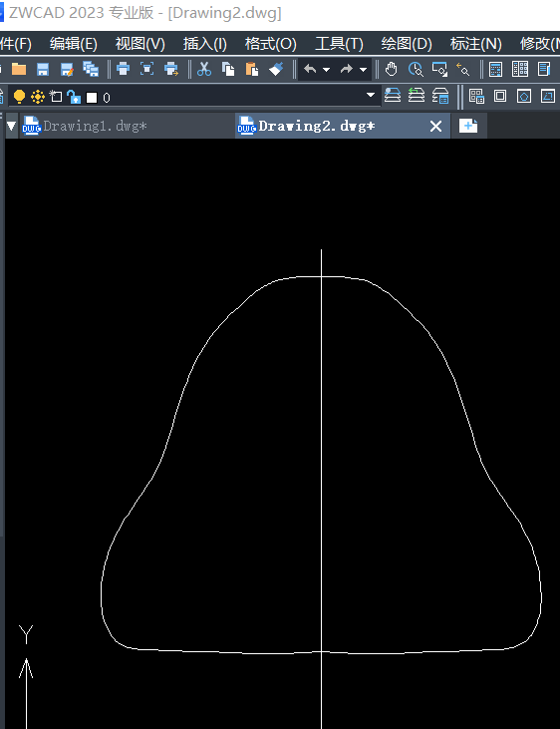Image resolution: width=560 pixels, height=729 pixels.
Task: Click the Print icon
Action: pyautogui.click(x=123, y=69)
